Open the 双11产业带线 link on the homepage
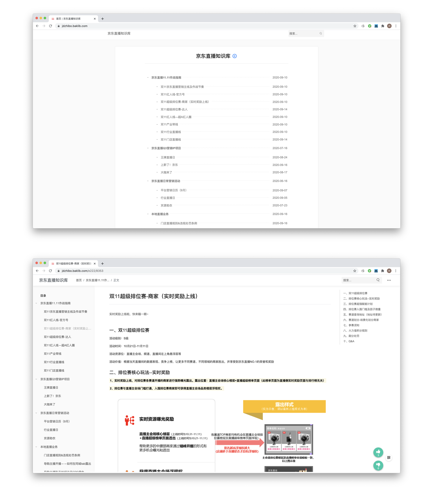433x504 pixels. (x=169, y=125)
